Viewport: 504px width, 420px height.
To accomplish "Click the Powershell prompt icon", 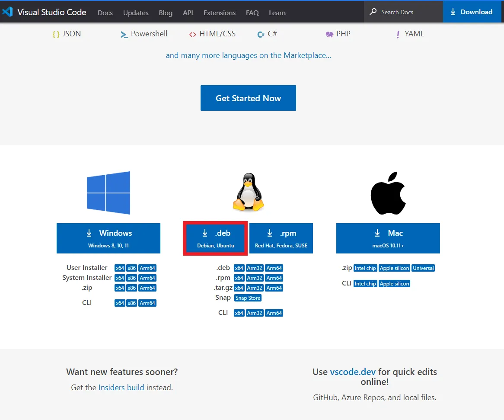I will pos(124,35).
